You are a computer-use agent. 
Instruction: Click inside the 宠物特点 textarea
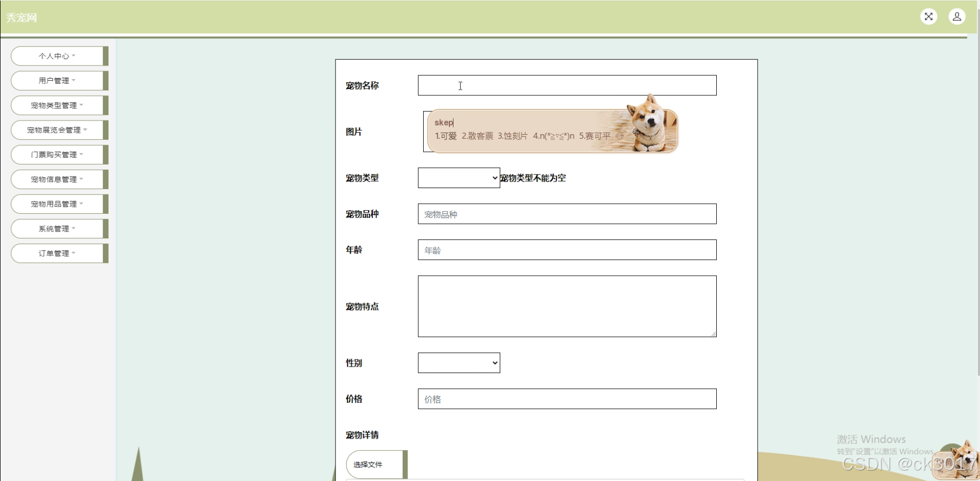click(x=567, y=306)
